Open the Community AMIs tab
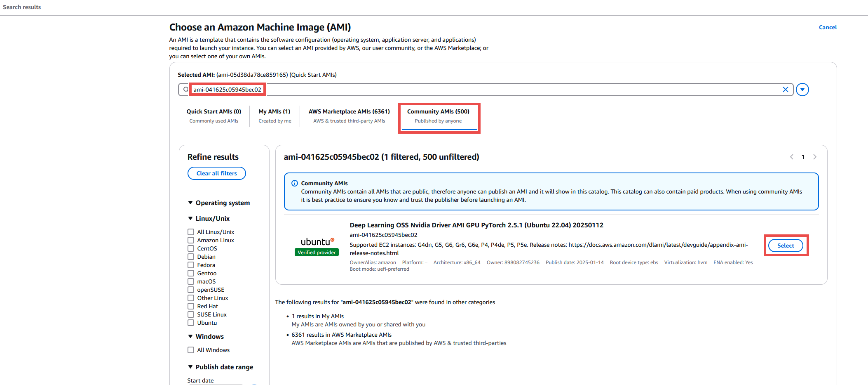 point(438,116)
